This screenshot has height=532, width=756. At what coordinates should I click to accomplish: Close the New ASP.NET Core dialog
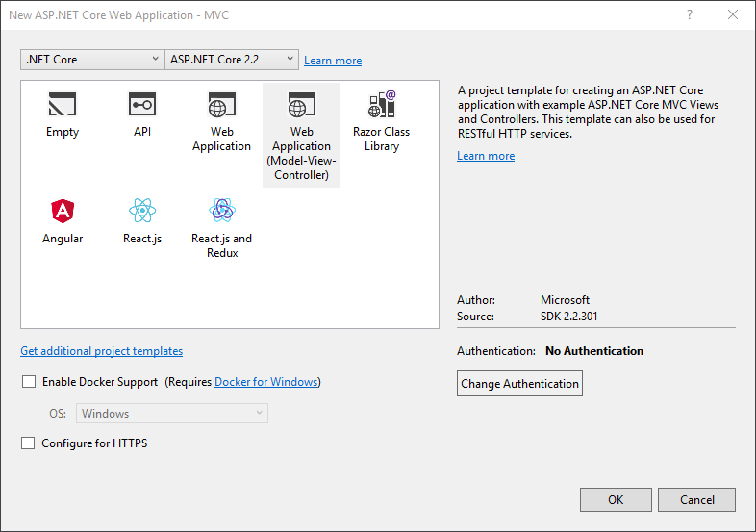(x=733, y=15)
